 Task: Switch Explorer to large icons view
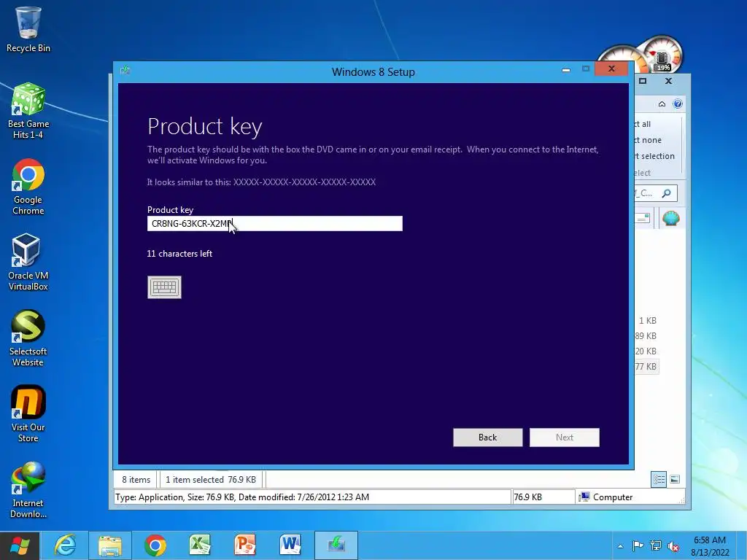point(675,480)
